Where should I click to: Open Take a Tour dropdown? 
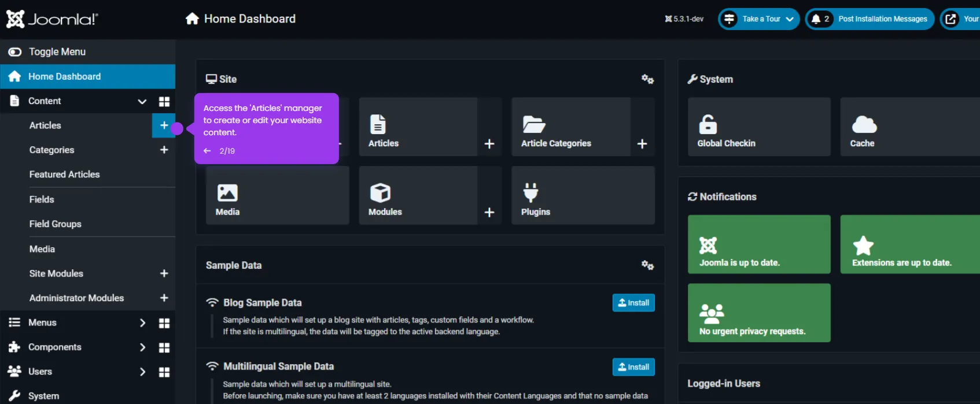coord(759,19)
